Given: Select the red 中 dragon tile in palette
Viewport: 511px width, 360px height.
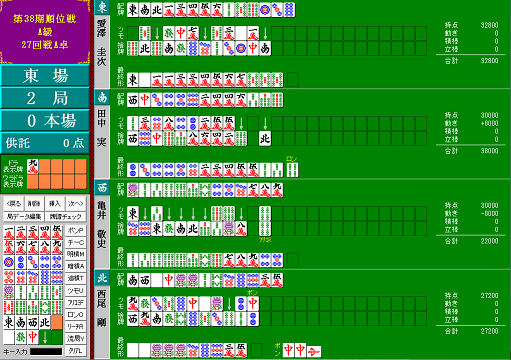Looking at the screenshot, I should 33,337.
